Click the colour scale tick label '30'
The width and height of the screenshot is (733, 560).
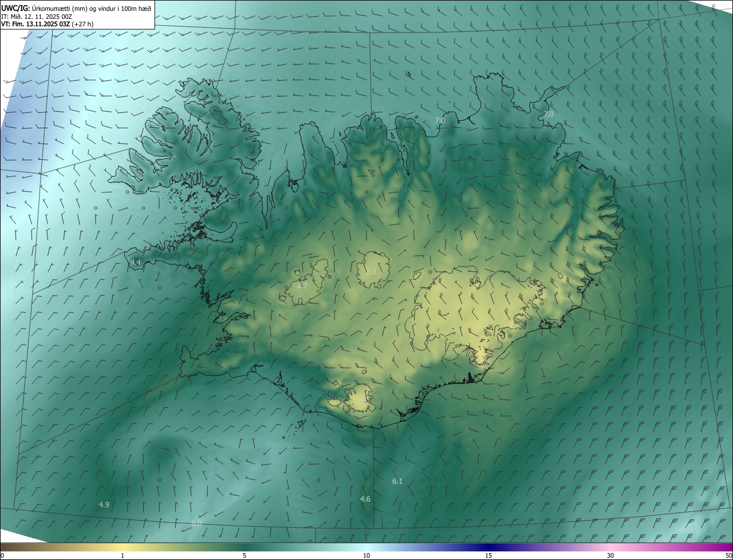610,555
